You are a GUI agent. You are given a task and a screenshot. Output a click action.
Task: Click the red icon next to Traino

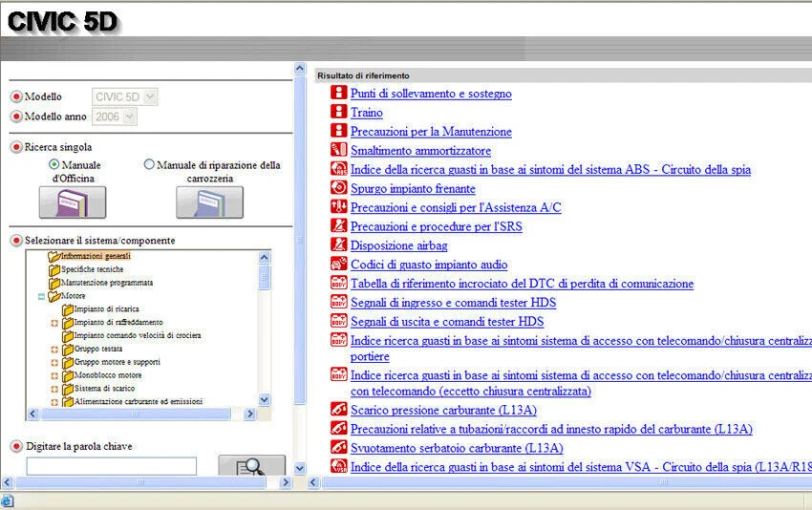coord(339,112)
